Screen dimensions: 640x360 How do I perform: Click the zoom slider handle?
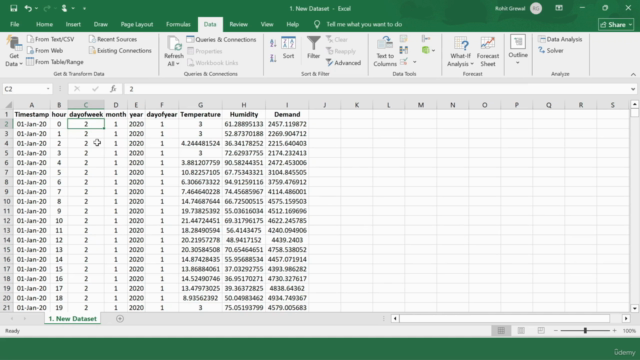pos(585,331)
